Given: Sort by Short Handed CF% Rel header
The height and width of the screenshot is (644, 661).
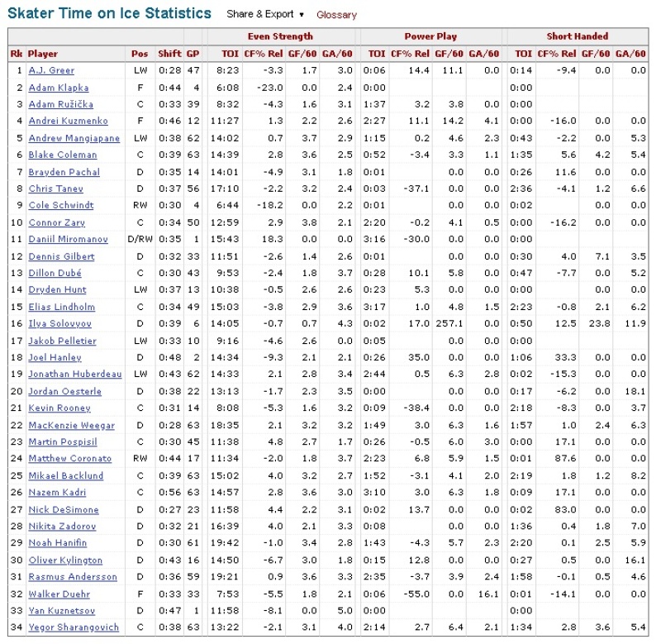Looking at the screenshot, I should pyautogui.click(x=557, y=54).
